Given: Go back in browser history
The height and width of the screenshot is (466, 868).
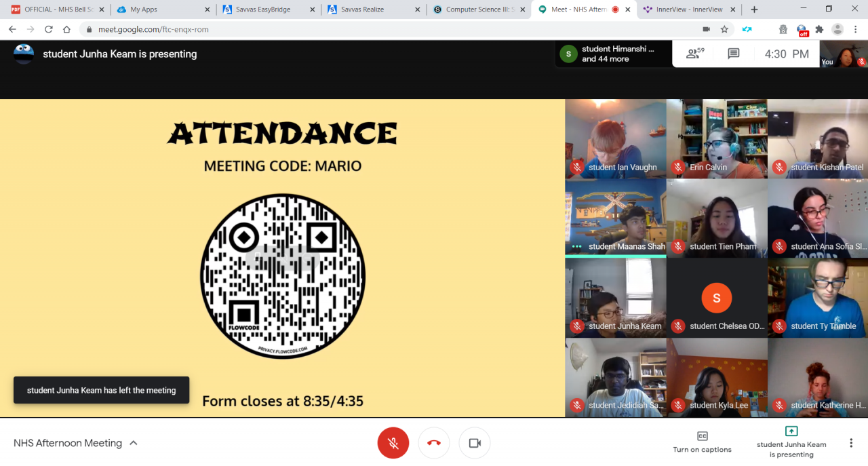Looking at the screenshot, I should point(12,29).
